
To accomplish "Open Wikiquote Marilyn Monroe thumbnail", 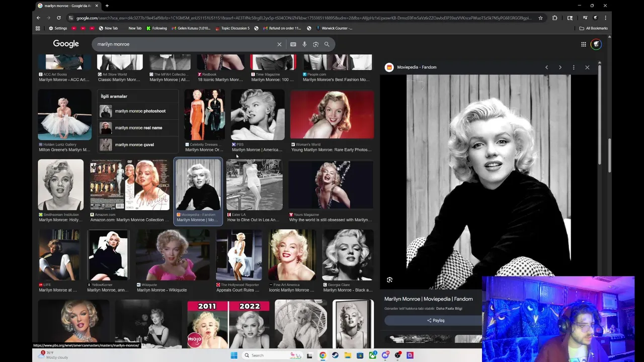I will tap(173, 255).
